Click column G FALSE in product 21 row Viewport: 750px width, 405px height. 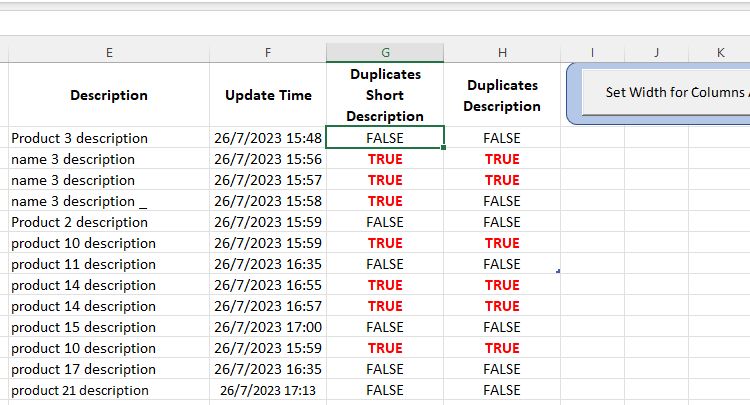tap(385, 390)
